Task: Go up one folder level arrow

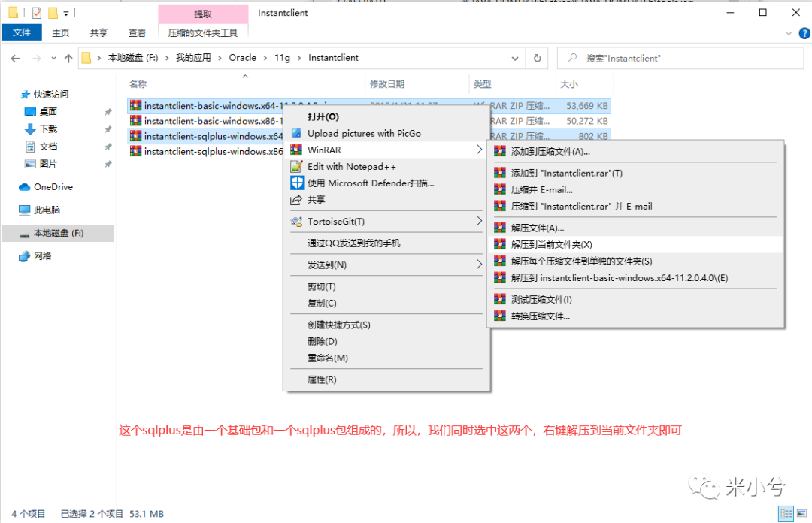Action: pyautogui.click(x=68, y=59)
